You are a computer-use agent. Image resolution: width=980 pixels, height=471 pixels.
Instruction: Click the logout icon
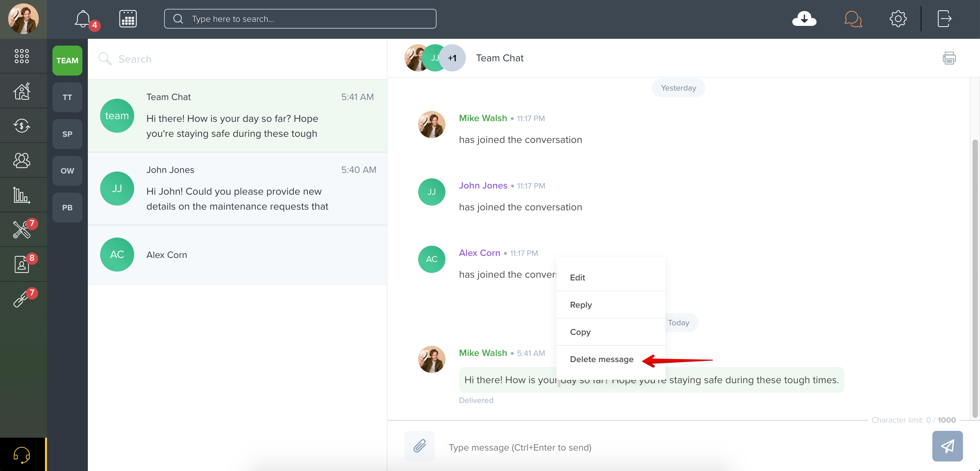coord(944,19)
